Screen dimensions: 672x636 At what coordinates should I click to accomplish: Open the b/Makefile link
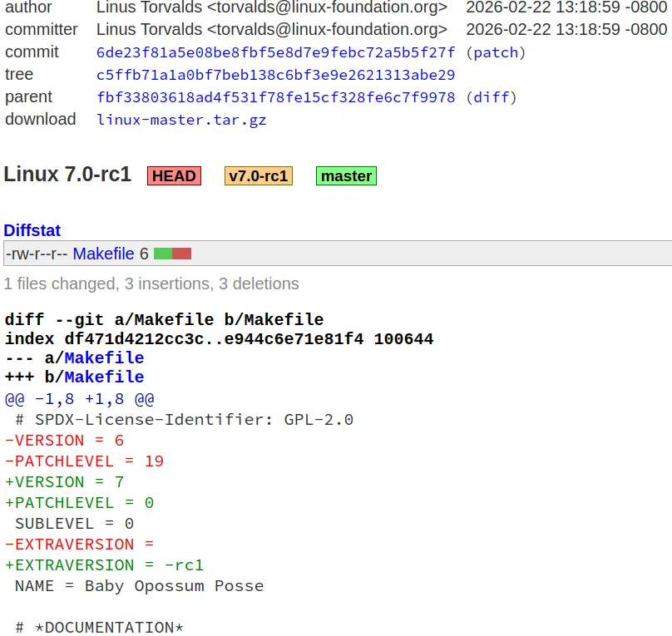point(104,377)
